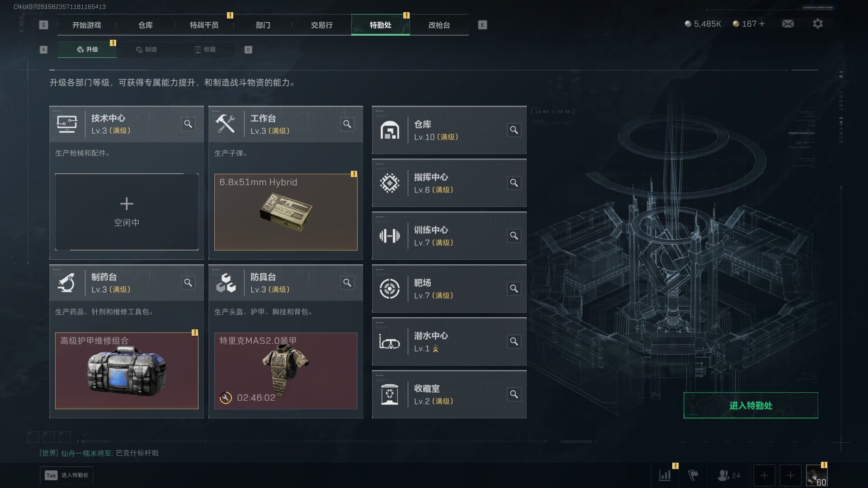Click the 进入特勤处 button
The image size is (868, 488).
coord(750,405)
